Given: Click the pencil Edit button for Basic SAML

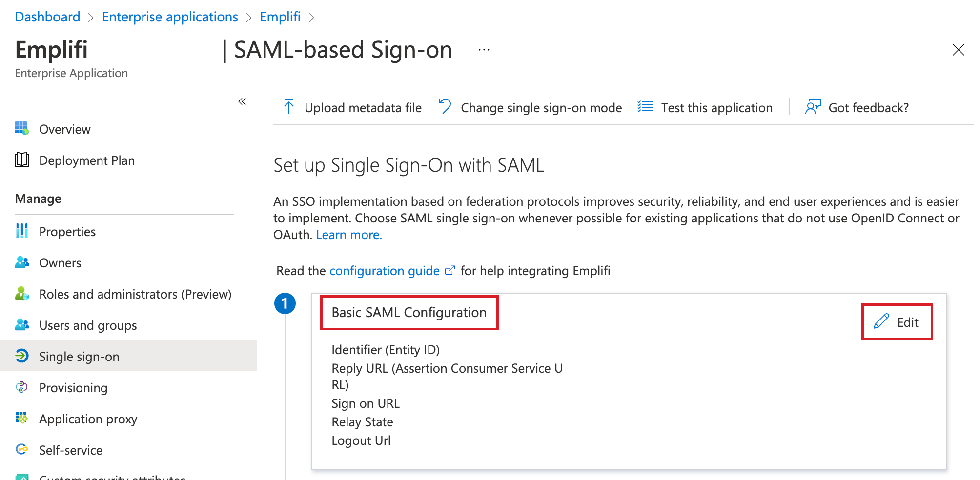Looking at the screenshot, I should 897,322.
